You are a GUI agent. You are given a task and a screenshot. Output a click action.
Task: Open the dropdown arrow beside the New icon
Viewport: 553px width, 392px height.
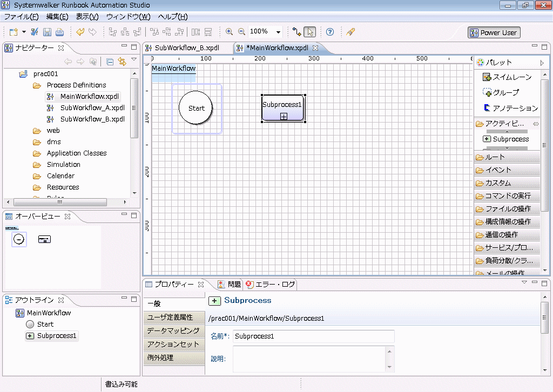[24, 32]
